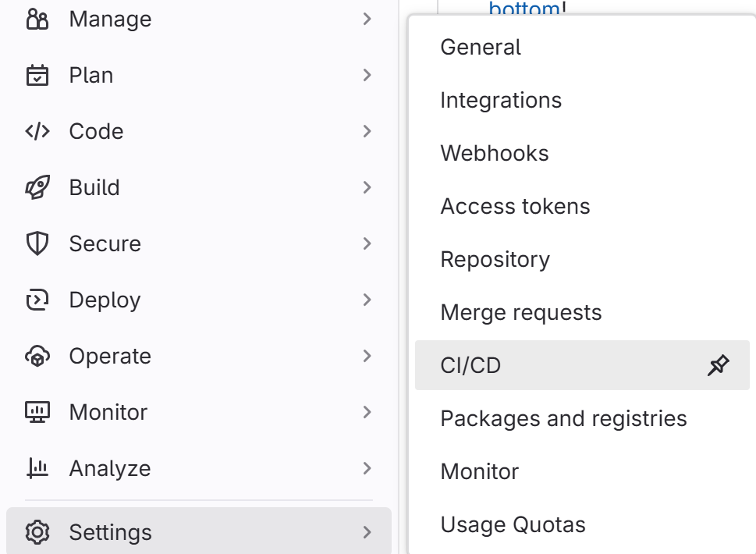This screenshot has width=756, height=554.
Task: Click the Monitor screen icon
Action: click(x=37, y=412)
